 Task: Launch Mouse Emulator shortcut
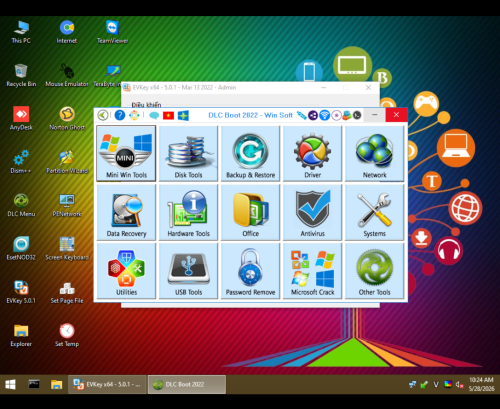pyautogui.click(x=67, y=76)
